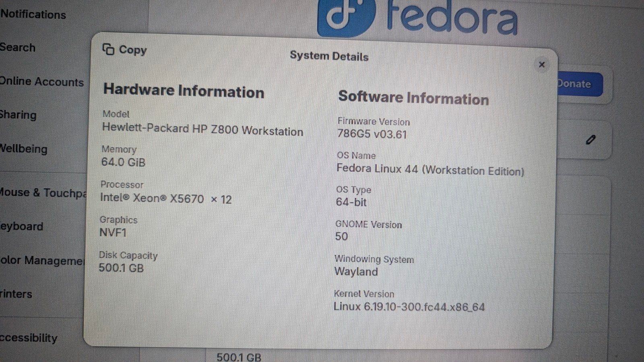Click windowing system value 'Wayland'
The width and height of the screenshot is (644, 362).
(x=356, y=272)
